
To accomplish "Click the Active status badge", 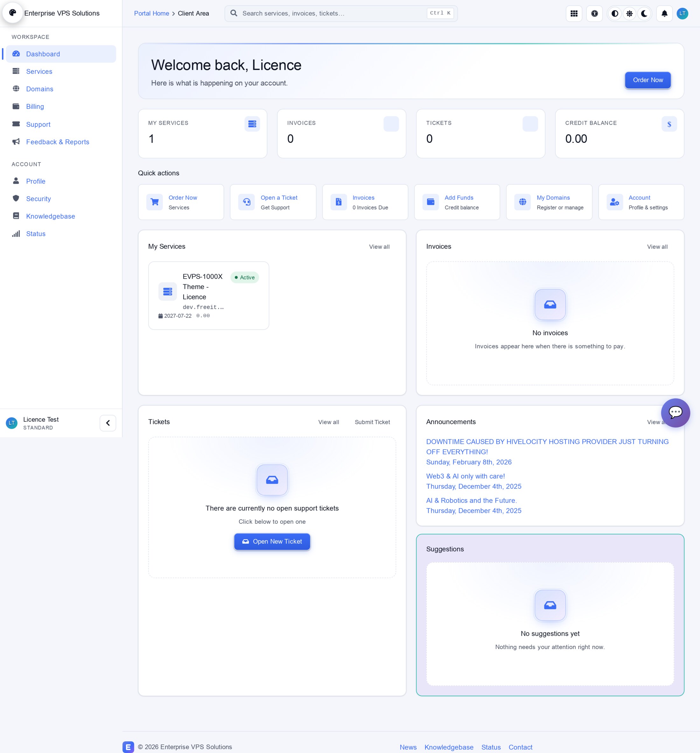I will tap(245, 278).
